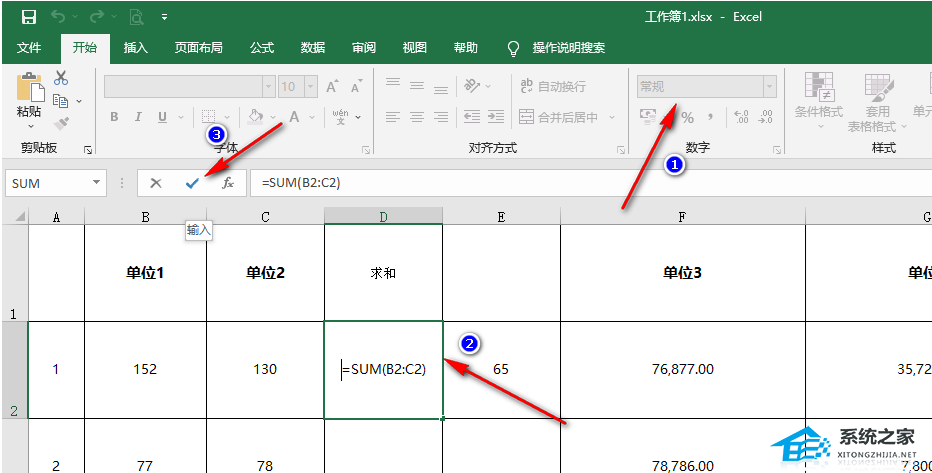Click the Paste clipboard icon
The height and width of the screenshot is (473, 932).
tap(30, 95)
